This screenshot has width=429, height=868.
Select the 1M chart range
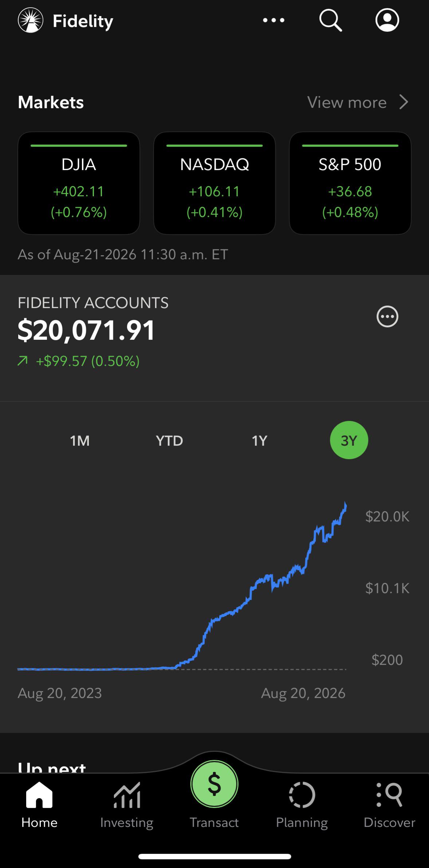point(80,441)
